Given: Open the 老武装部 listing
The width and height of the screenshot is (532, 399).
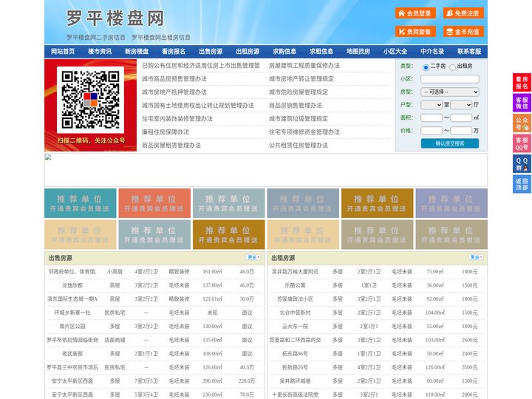Looking at the screenshot, I should tap(72, 354).
